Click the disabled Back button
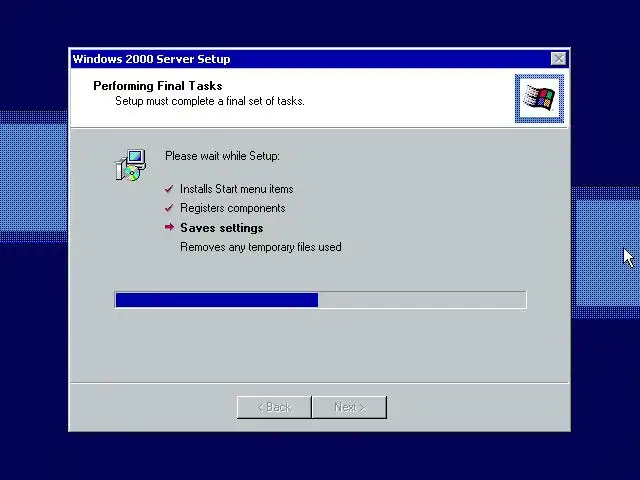The height and width of the screenshot is (480, 640). click(x=274, y=407)
